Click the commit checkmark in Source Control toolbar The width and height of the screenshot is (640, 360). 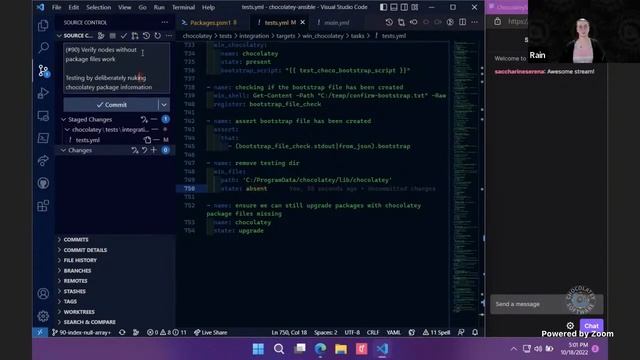[x=124, y=36]
